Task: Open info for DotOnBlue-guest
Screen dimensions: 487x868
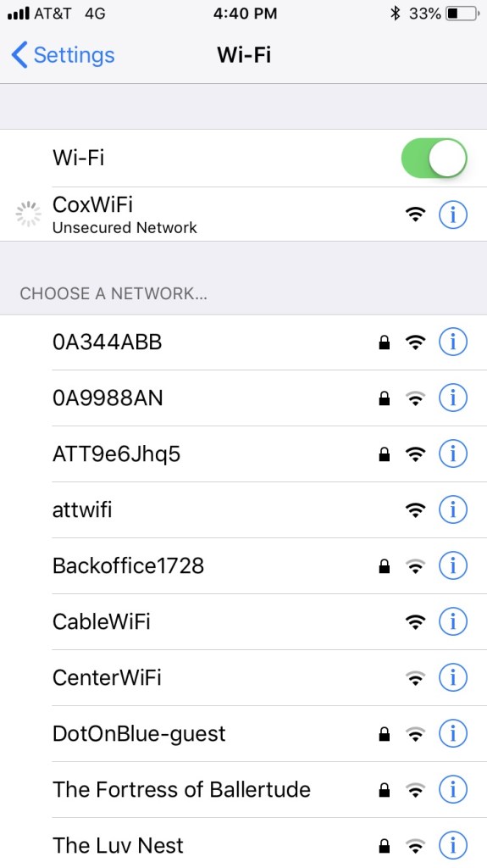Action: tap(452, 733)
